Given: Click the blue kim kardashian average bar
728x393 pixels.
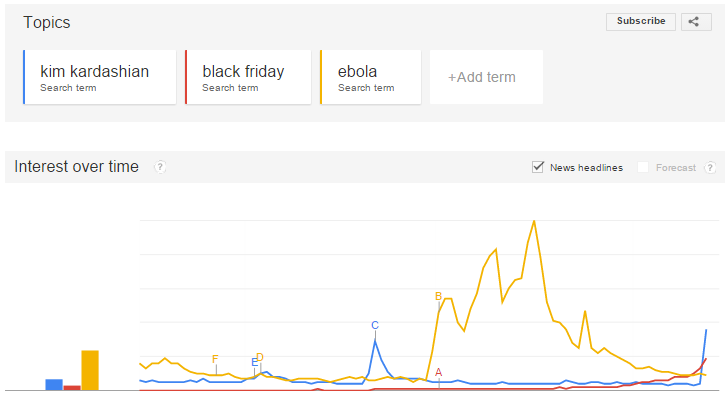Looking at the screenshot, I should coord(54,385).
